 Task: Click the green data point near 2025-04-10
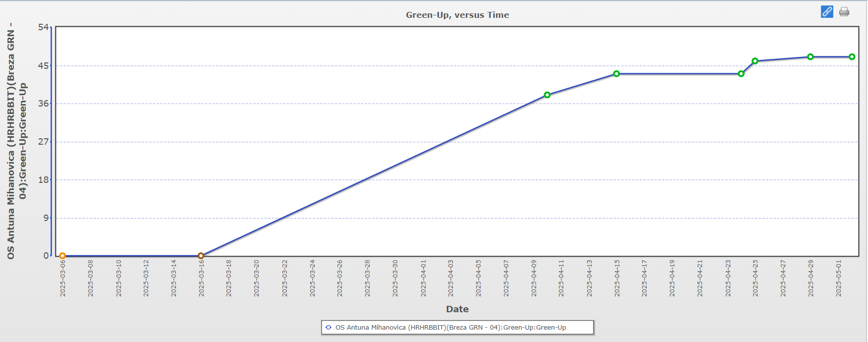547,95
